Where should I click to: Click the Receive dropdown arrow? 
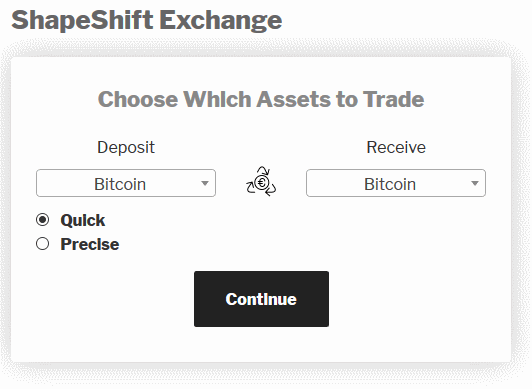pos(475,183)
